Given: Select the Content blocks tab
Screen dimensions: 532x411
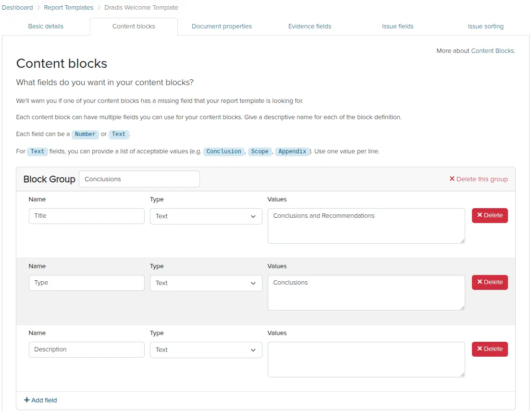Looking at the screenshot, I should 134,26.
